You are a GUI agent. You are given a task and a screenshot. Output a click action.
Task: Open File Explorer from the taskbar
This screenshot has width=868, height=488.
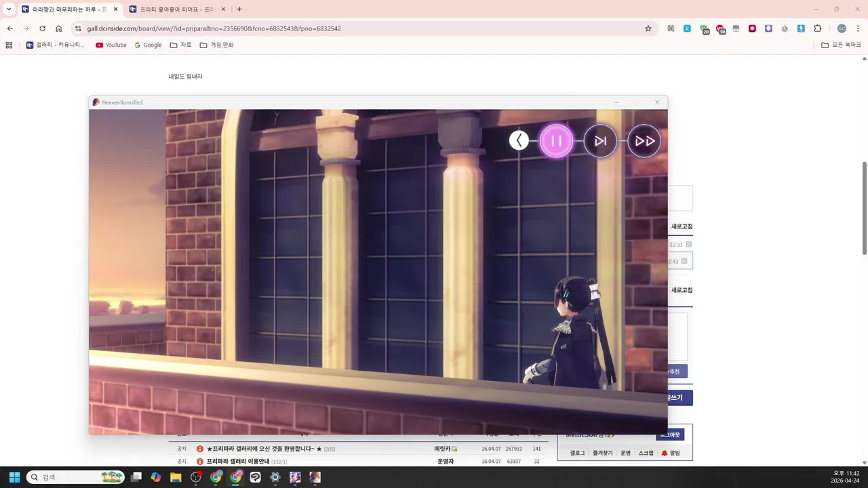click(x=176, y=477)
